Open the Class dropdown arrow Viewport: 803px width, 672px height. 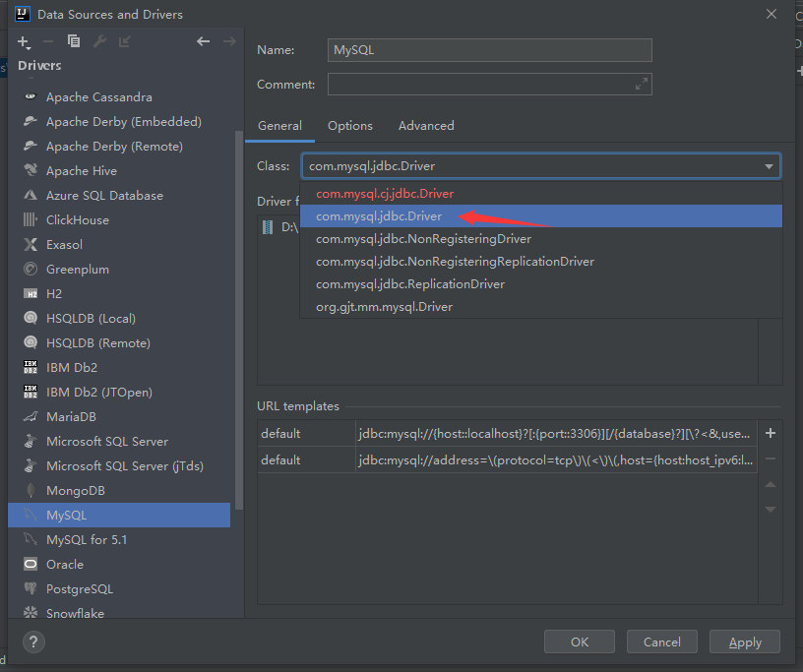coord(769,166)
